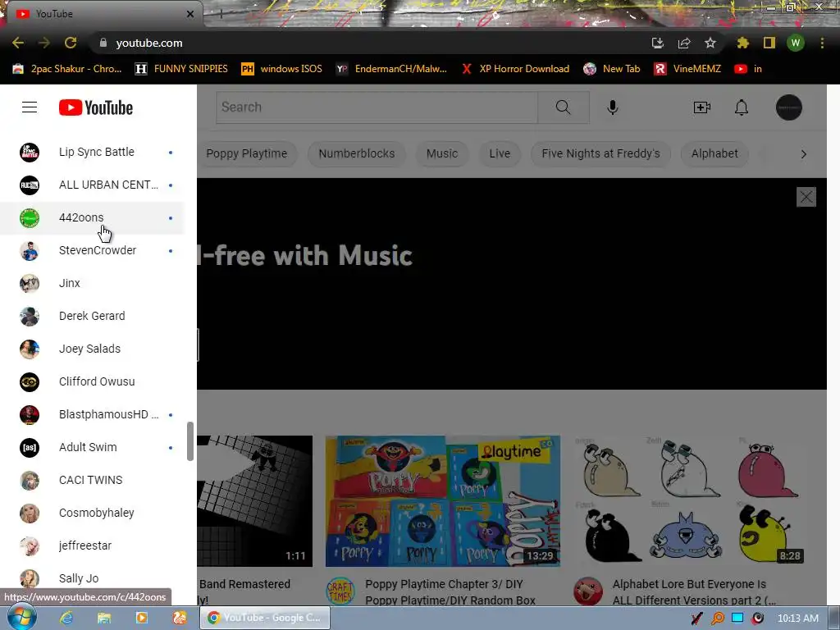Open the 442oons subscription
The image size is (840, 630).
[92, 217]
